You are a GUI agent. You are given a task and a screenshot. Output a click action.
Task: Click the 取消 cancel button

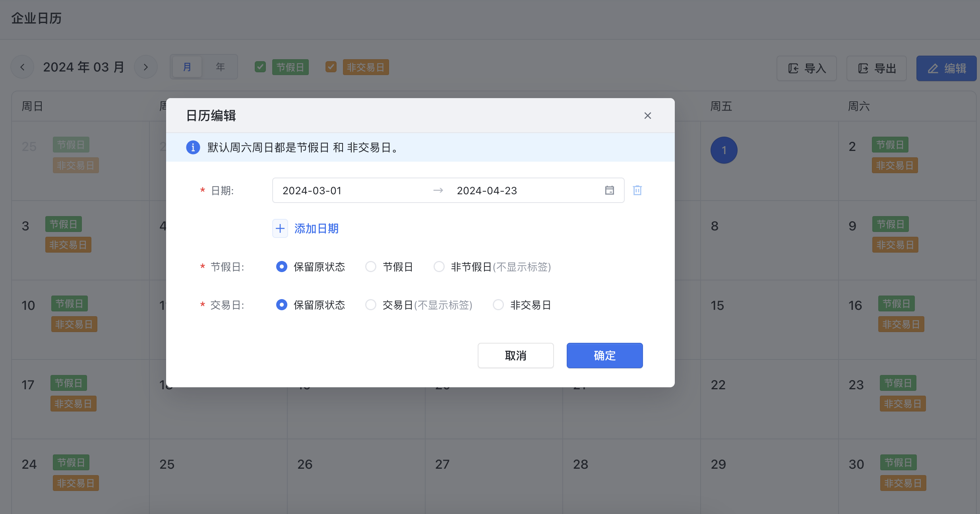pyautogui.click(x=515, y=356)
